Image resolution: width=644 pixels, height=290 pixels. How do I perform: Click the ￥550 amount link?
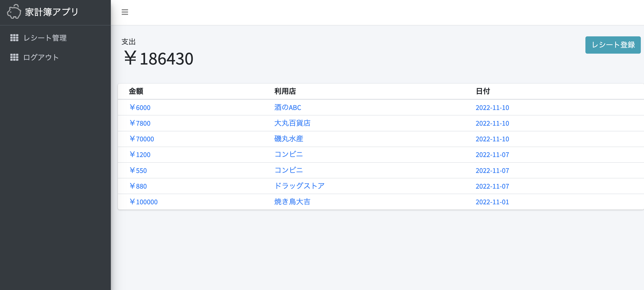click(x=138, y=170)
